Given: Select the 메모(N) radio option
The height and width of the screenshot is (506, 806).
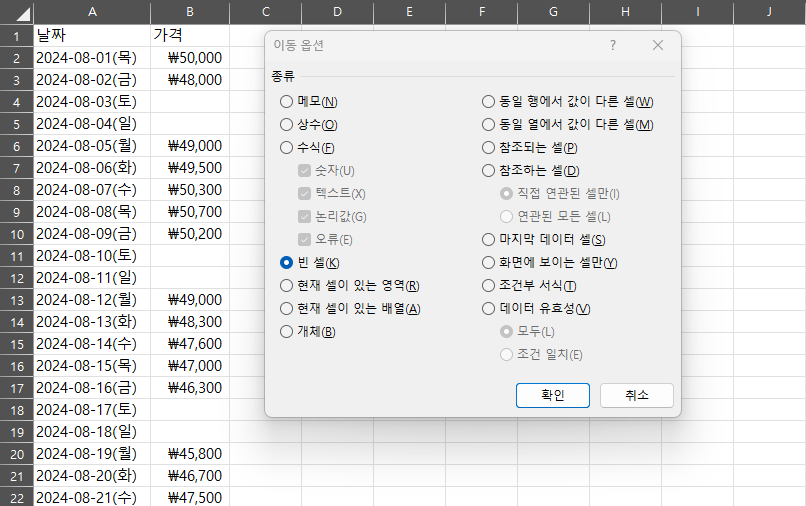Looking at the screenshot, I should [x=308, y=102].
